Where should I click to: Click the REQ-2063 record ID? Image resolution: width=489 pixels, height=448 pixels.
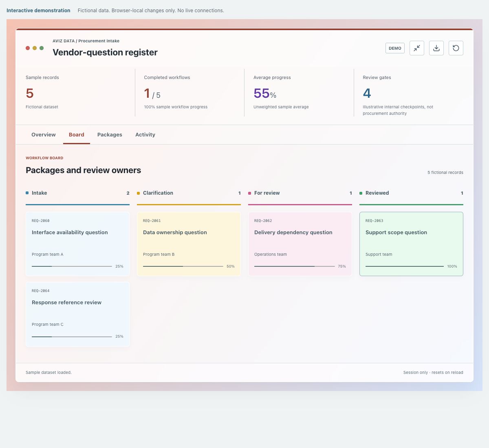coord(374,221)
